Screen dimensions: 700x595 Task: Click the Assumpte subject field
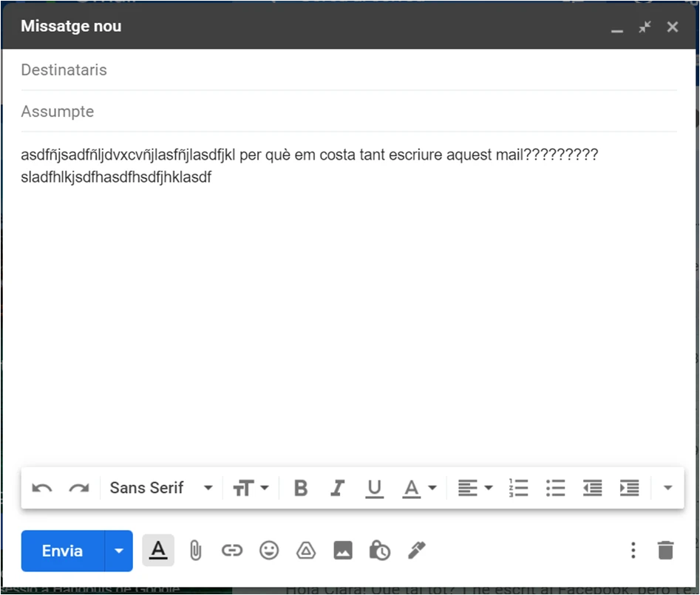coord(349,112)
